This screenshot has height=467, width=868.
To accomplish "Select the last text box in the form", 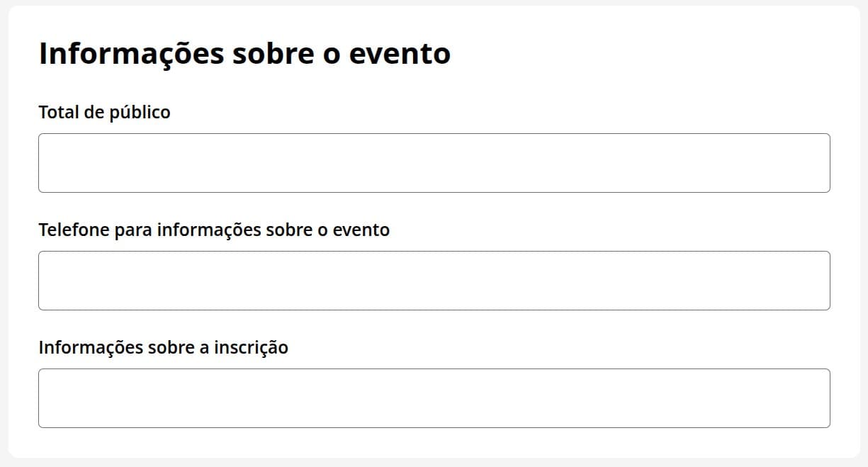I will point(434,398).
